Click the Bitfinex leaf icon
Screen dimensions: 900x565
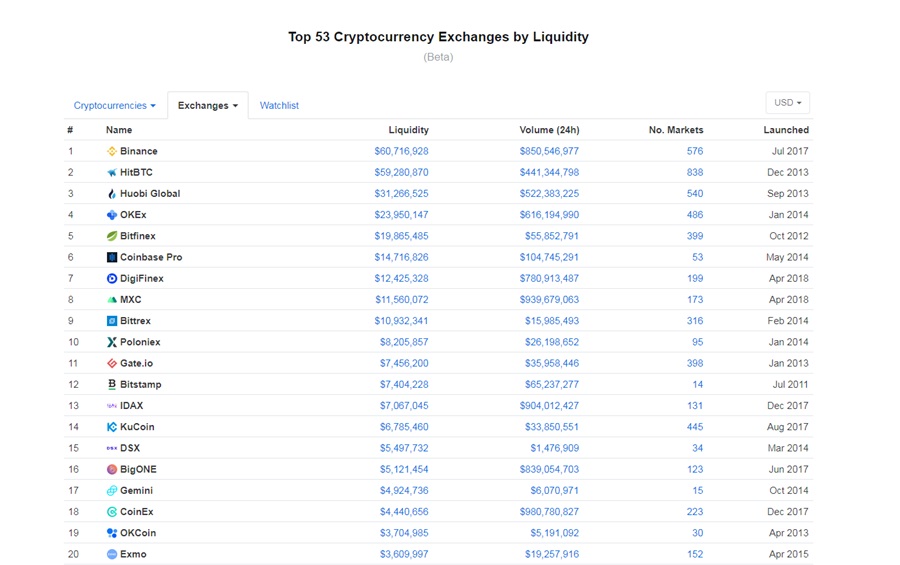click(x=112, y=236)
